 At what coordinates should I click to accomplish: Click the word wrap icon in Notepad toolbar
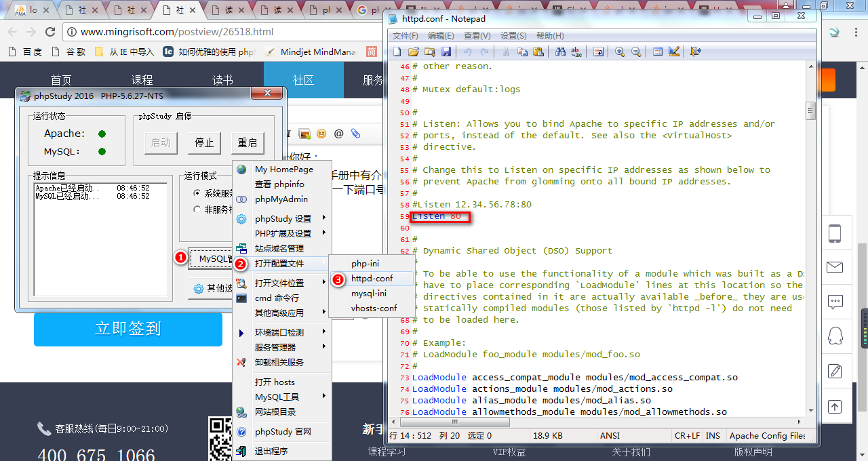click(598, 52)
